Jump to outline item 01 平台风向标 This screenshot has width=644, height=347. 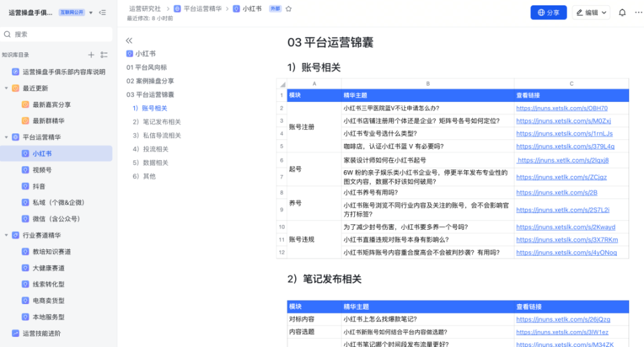click(x=147, y=67)
